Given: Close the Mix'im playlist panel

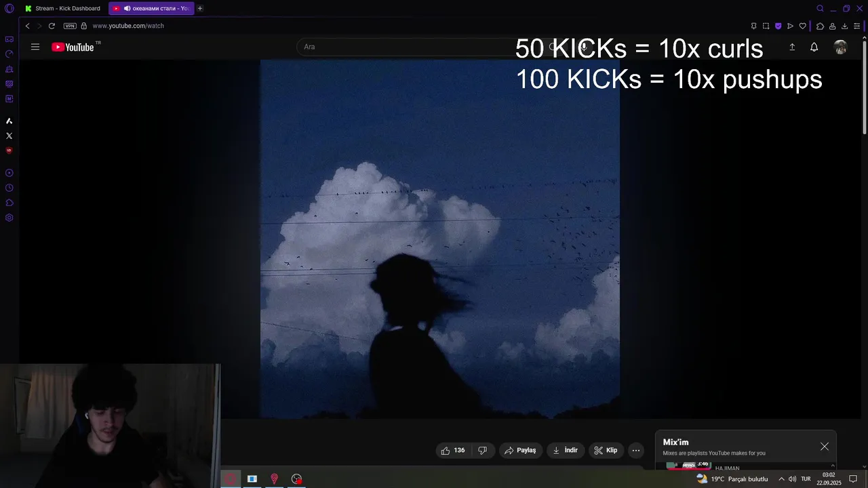Looking at the screenshot, I should (x=825, y=447).
